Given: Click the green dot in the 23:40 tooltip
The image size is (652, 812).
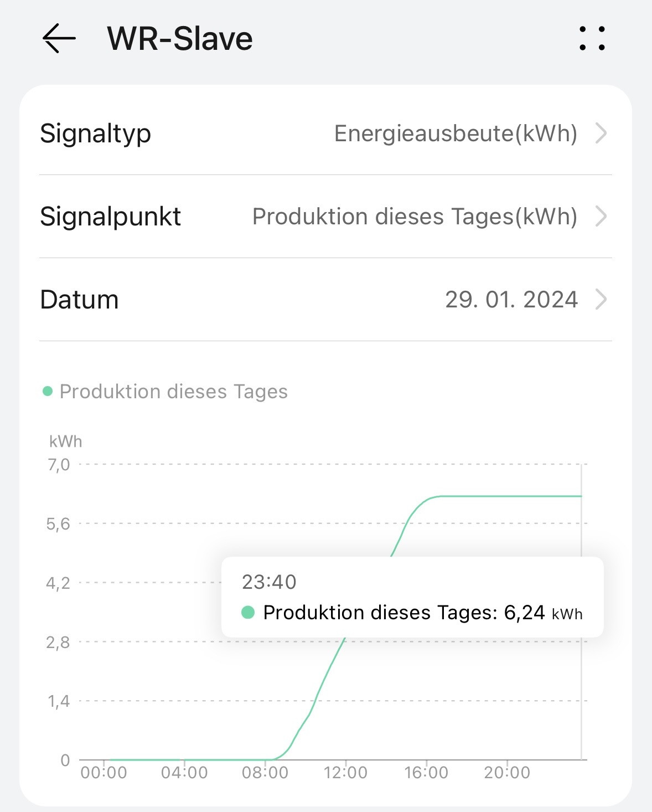Looking at the screenshot, I should pos(248,612).
